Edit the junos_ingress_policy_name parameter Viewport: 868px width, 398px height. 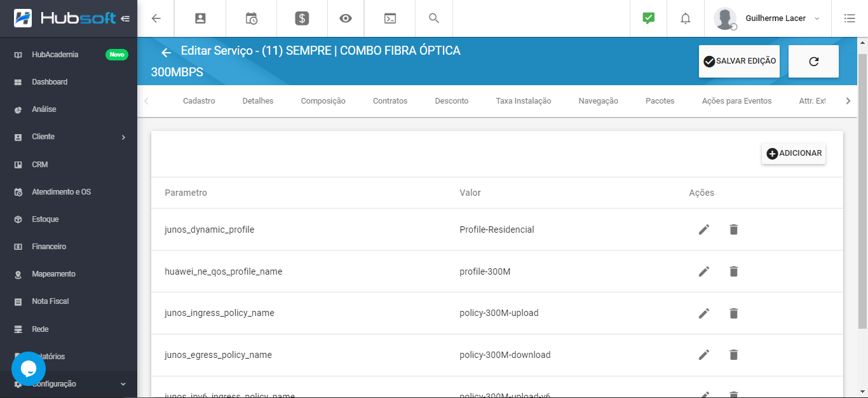point(704,313)
